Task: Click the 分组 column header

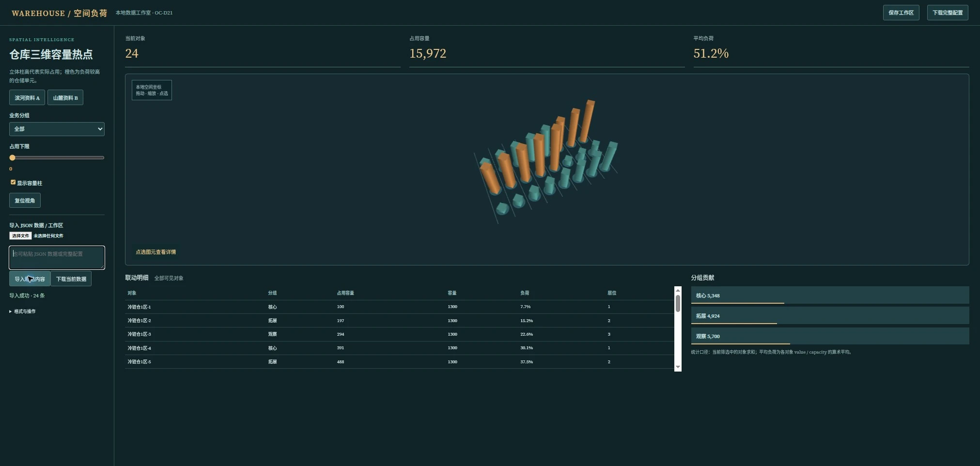Action: pyautogui.click(x=273, y=293)
